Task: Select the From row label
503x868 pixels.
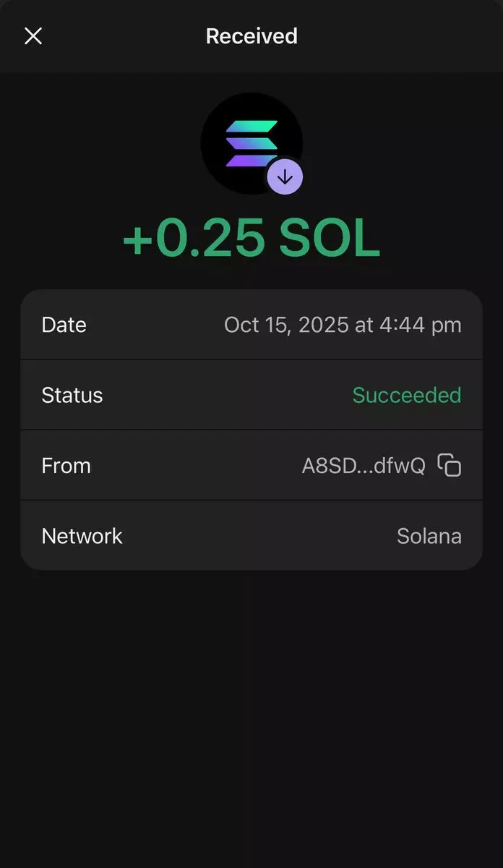Action: coord(66,465)
